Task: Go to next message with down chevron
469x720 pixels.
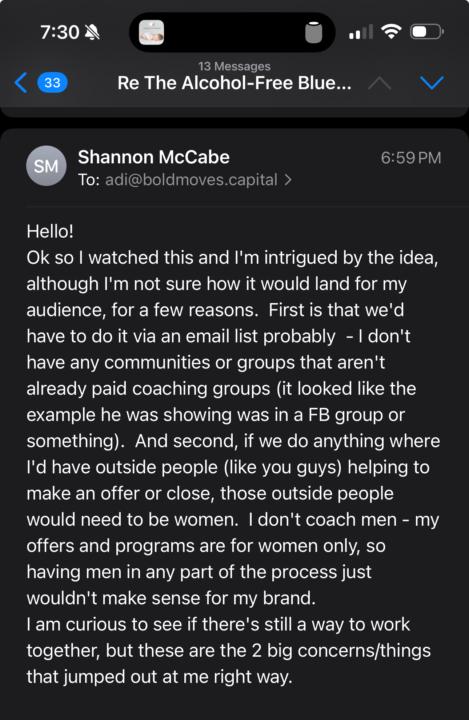Action: click(432, 83)
